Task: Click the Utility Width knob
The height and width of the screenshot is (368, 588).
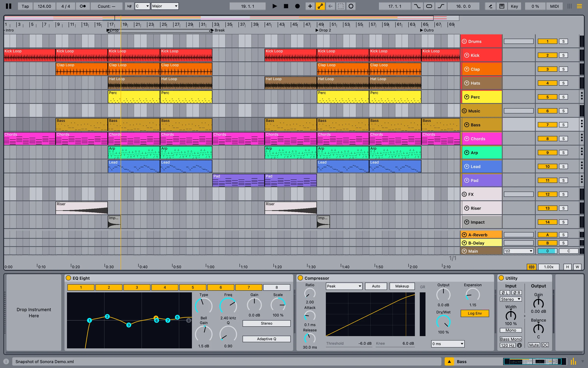Action: (x=511, y=315)
